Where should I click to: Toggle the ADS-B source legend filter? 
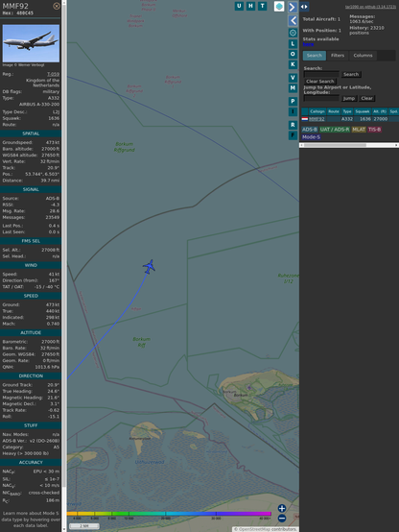coord(310,130)
